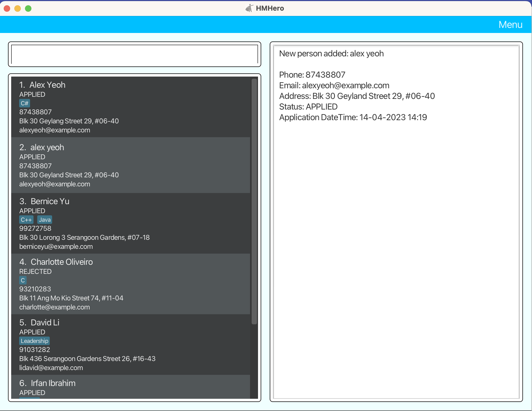Open the Menu in the top bar
This screenshot has height=411, width=532.
pos(510,24)
